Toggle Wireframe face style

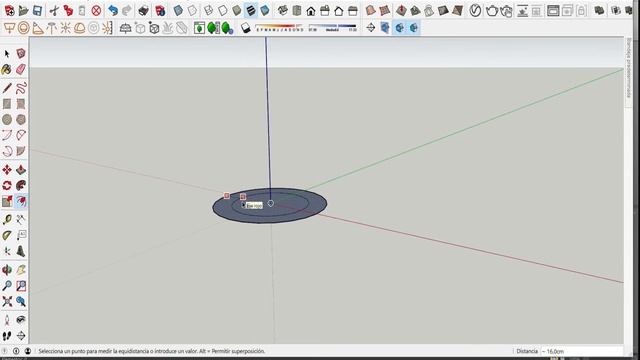pos(209,11)
